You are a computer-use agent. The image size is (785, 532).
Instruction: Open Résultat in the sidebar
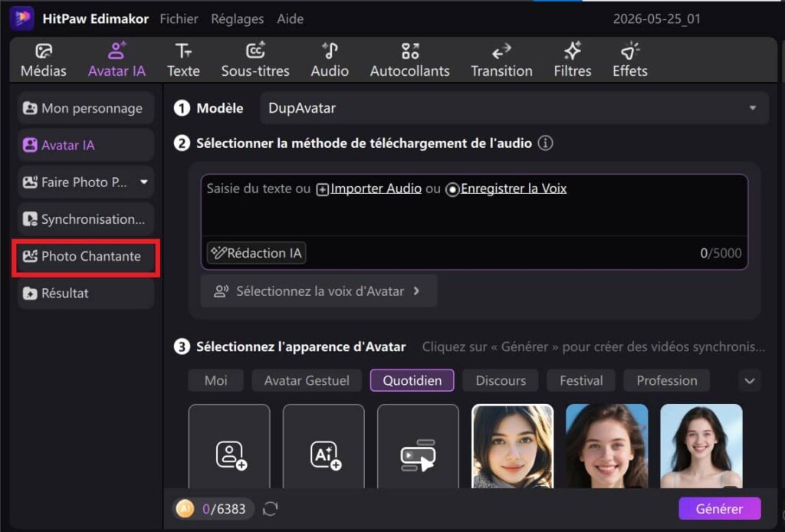point(86,294)
